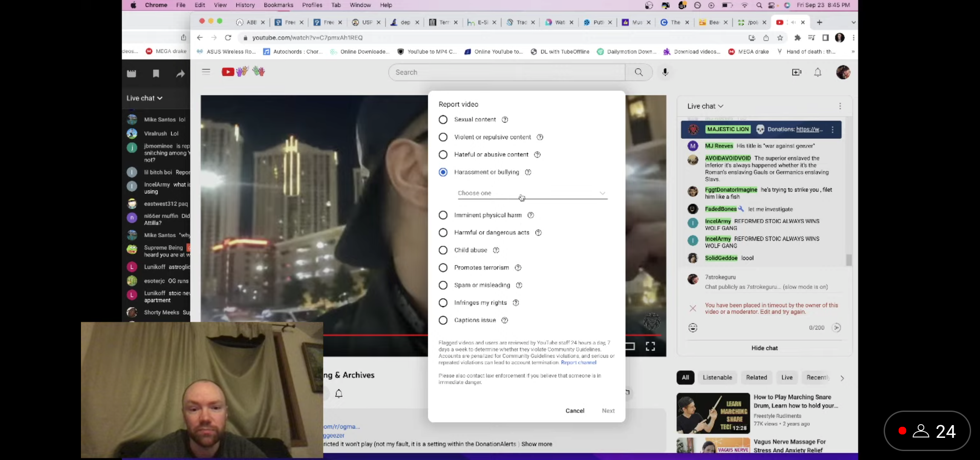This screenshot has height=460, width=980.
Task: Open Chrome three-dot menu
Action: pyautogui.click(x=853, y=37)
